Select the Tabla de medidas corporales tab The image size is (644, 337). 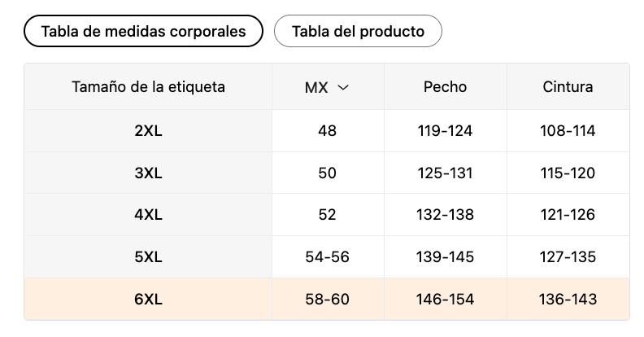(x=143, y=31)
